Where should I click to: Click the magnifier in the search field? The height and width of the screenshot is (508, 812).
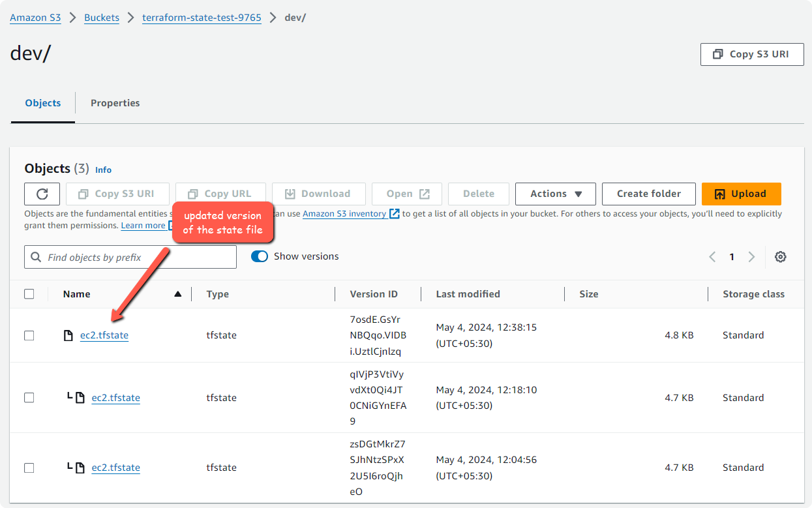tap(36, 256)
